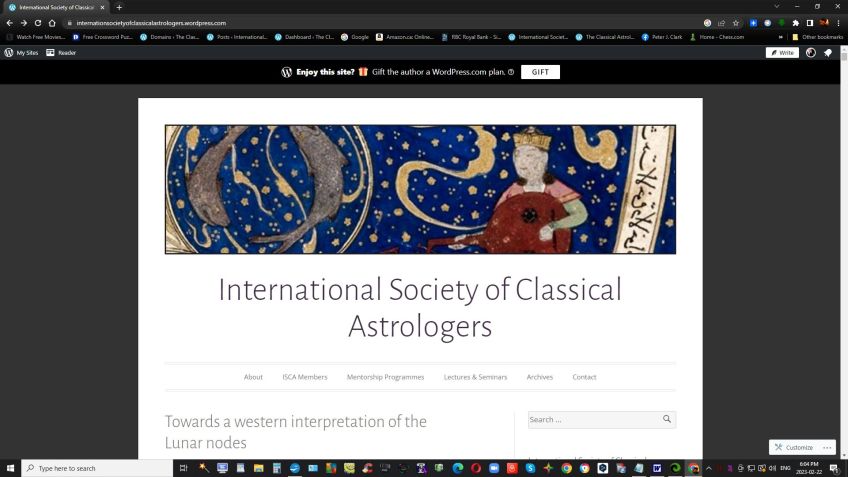Screen dimensions: 848x477
Task: Open the WordPress Reader
Action: pos(61,52)
